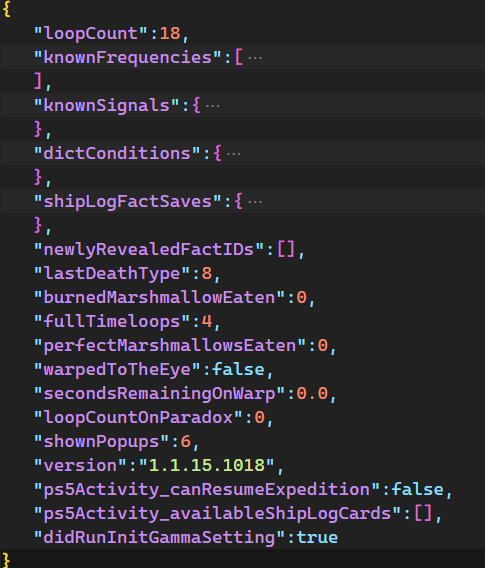
Task: Click the opening brace after knownSignals
Action: 196,106
